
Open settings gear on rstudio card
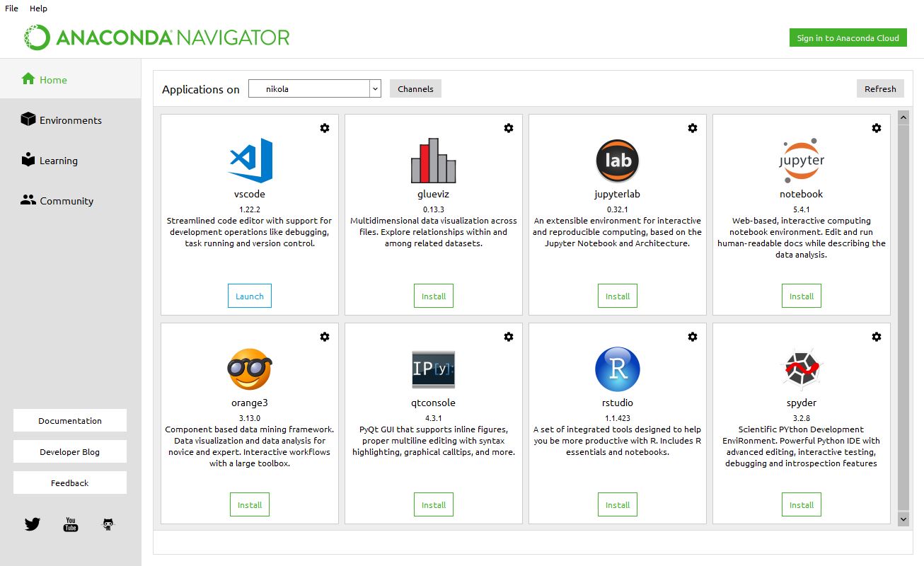[x=693, y=337]
